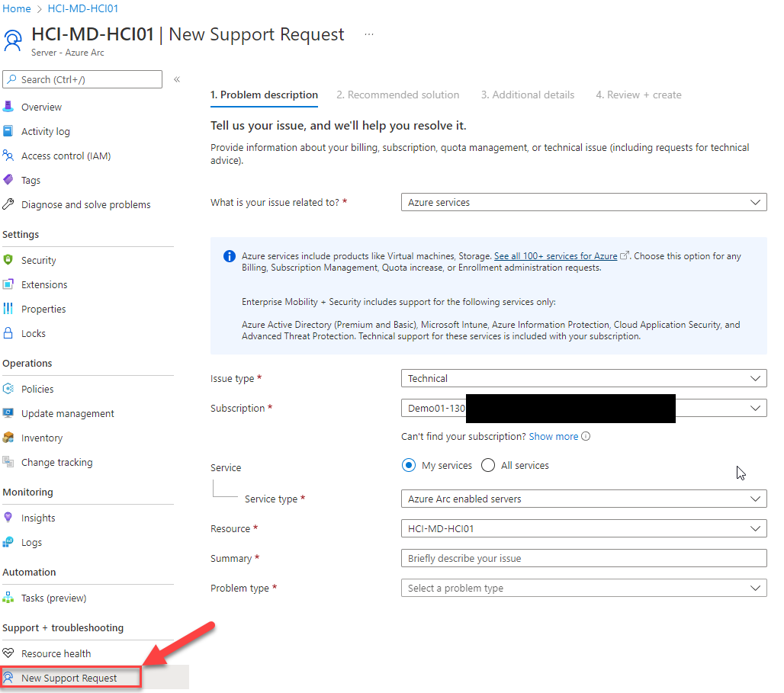Select the All services radio button
Screen dimensions: 784x693
tap(488, 465)
